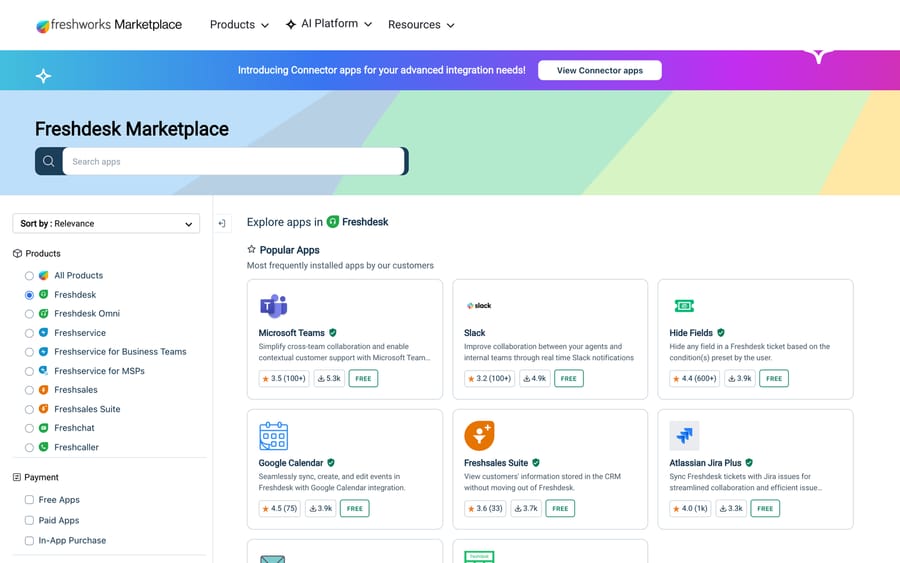Click the Atlassian Jira Plus icon
The width and height of the screenshot is (900, 563).
pos(684,436)
